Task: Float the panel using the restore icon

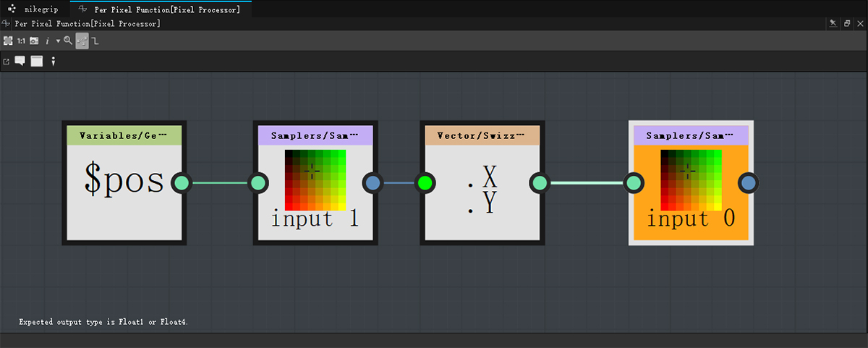Action: point(846,24)
